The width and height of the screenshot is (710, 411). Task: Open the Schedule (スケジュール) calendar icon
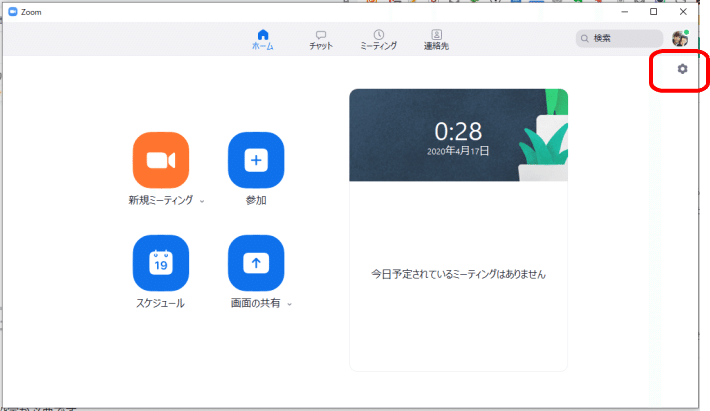pos(161,263)
